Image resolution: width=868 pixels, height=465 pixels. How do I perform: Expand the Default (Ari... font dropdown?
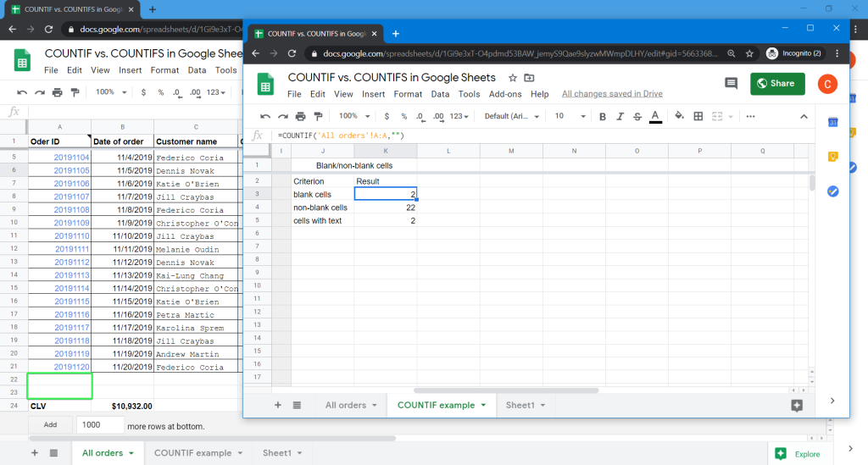[x=512, y=116]
